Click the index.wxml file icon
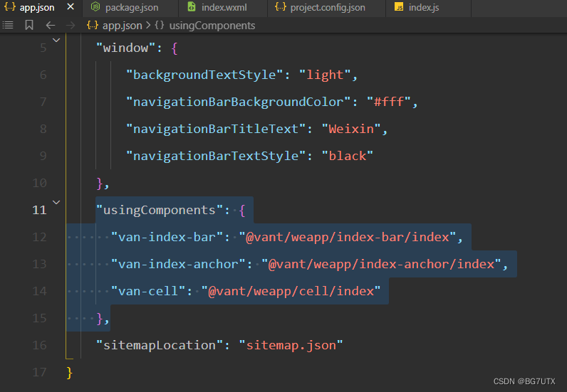 click(x=192, y=7)
